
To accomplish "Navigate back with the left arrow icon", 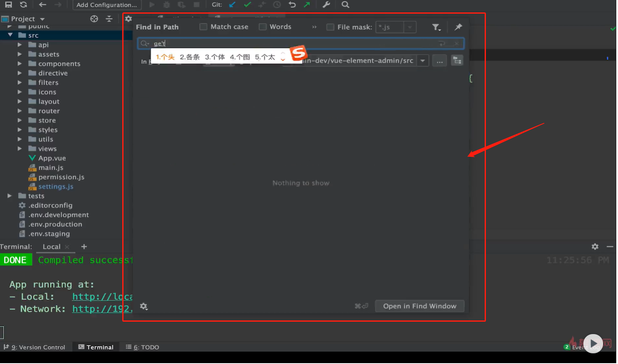I will [x=42, y=5].
